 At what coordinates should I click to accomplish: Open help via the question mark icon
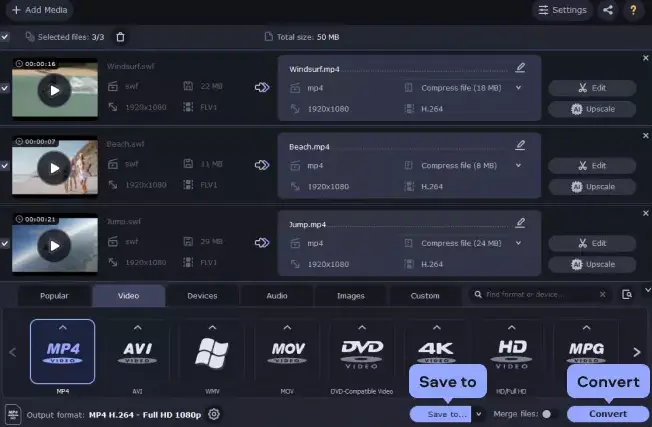(634, 10)
